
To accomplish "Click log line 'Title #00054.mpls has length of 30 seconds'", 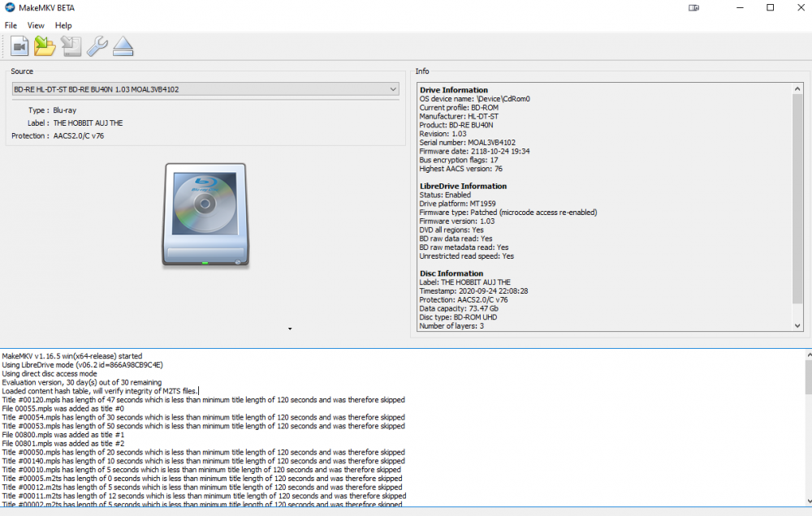I will (204, 418).
